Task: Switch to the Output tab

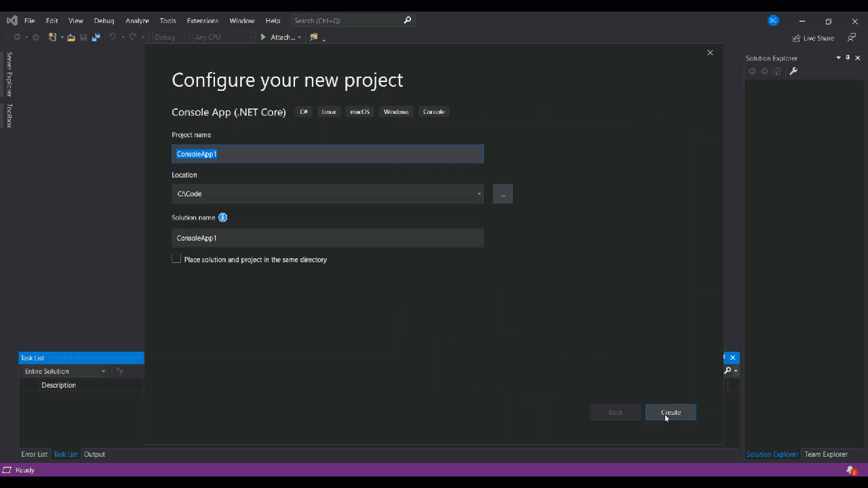Action: [94, 454]
